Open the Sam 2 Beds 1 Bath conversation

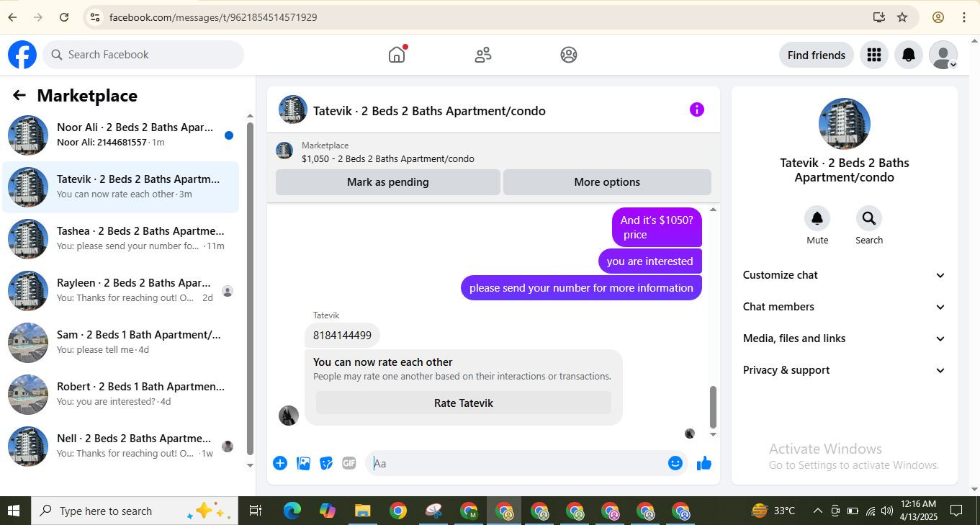pos(121,342)
